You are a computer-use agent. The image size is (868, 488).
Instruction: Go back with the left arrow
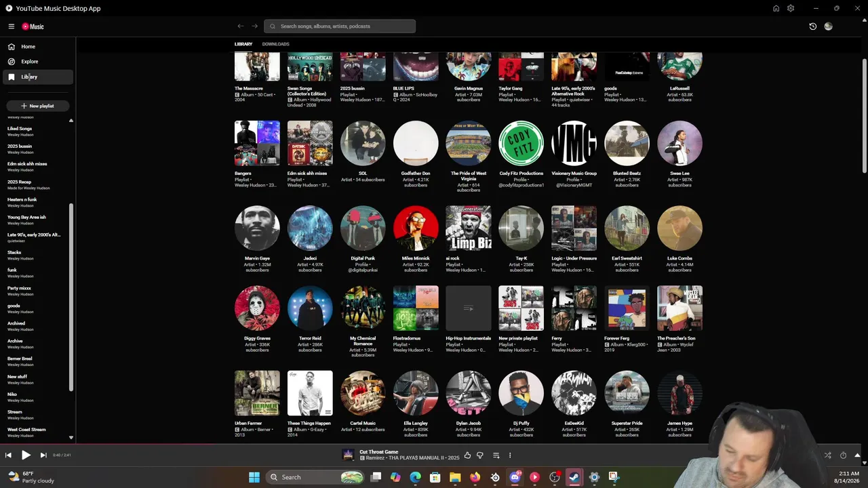pos(241,26)
